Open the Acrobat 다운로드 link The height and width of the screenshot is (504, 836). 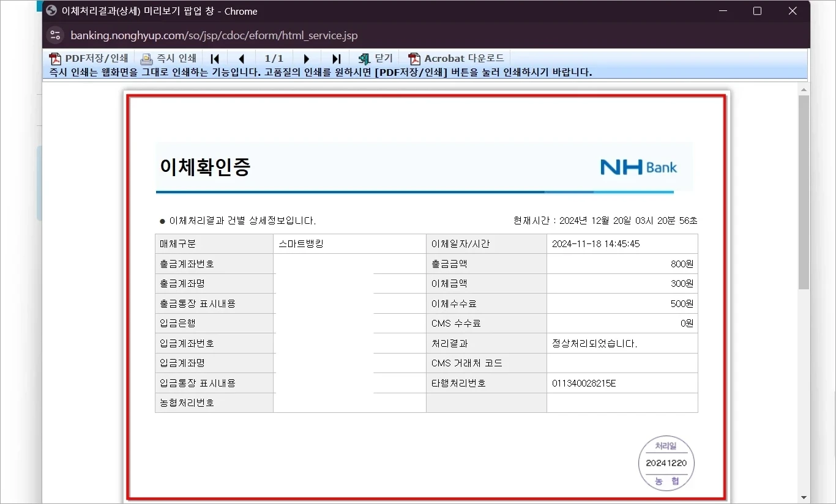(464, 58)
